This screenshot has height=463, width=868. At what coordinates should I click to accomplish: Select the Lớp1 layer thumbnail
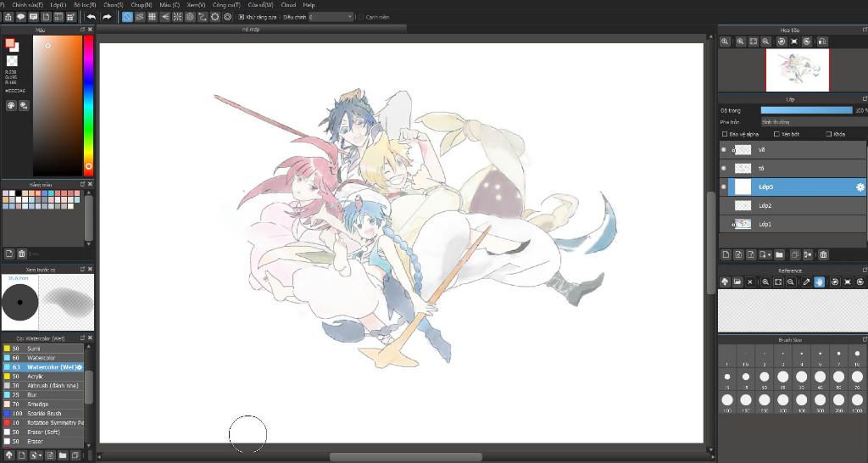point(743,225)
